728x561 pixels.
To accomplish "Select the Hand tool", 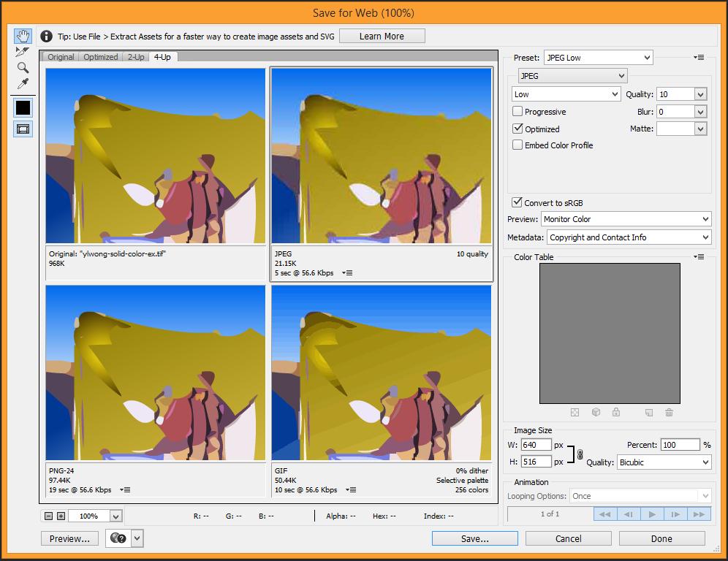I will click(x=23, y=36).
